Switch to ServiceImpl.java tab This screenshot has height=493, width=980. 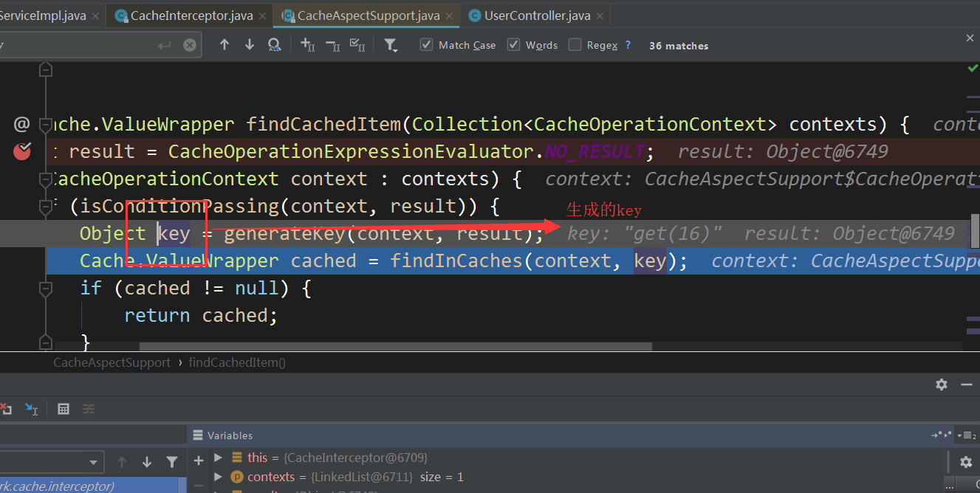43,15
